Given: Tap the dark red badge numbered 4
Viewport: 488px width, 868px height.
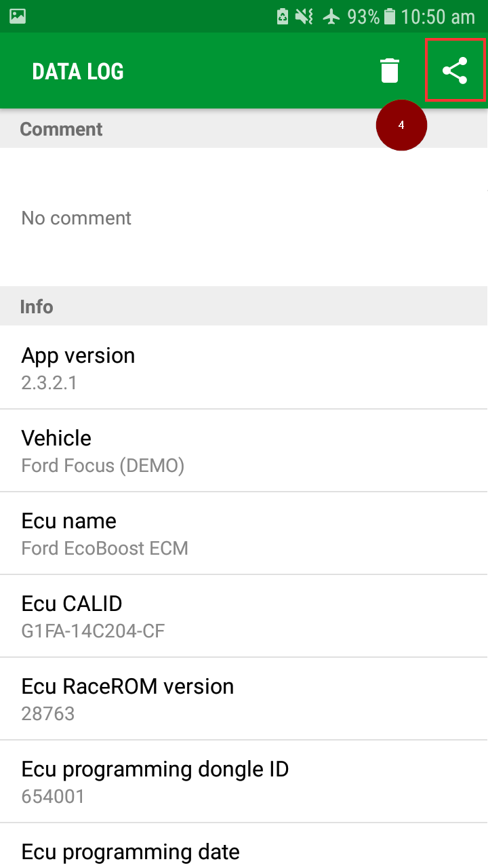Looking at the screenshot, I should tap(401, 125).
